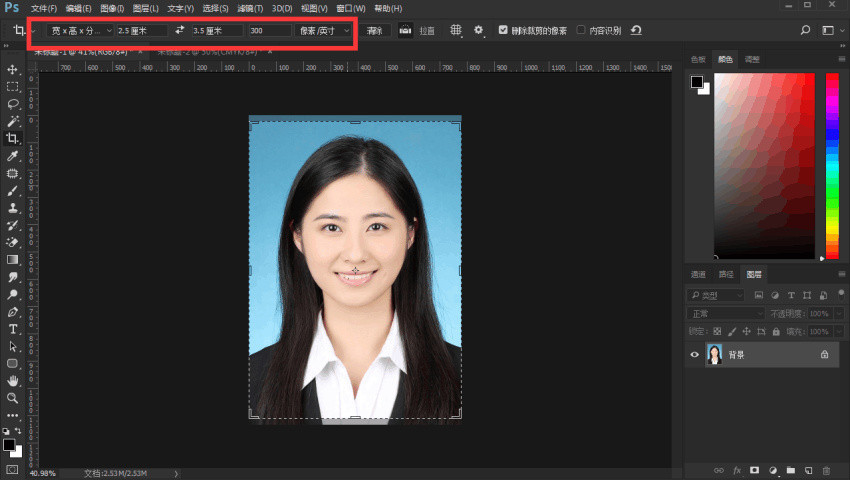Screen dimensions: 850x480
Task: Open the 填充 fill arrow
Action: (x=839, y=331)
